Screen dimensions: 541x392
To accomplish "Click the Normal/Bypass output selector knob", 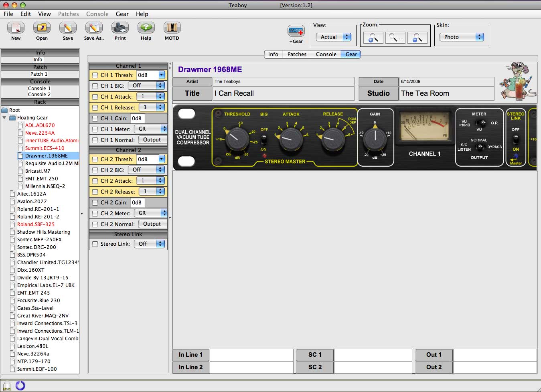I will pos(479,147).
